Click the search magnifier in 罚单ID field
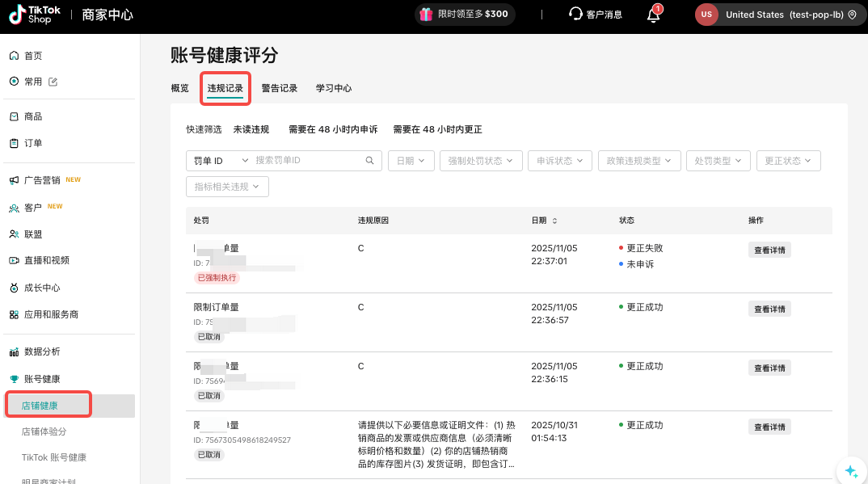 (x=370, y=161)
